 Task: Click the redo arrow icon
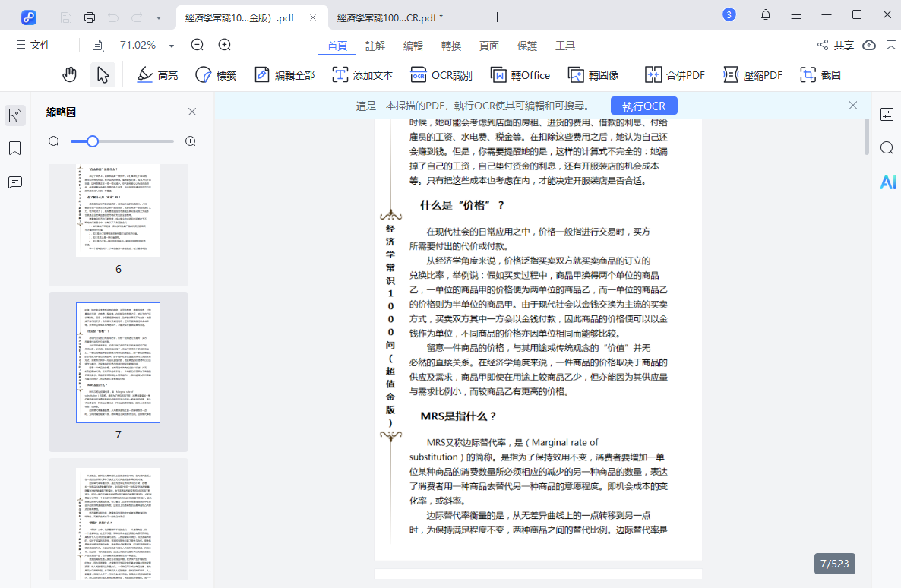pyautogui.click(x=137, y=17)
